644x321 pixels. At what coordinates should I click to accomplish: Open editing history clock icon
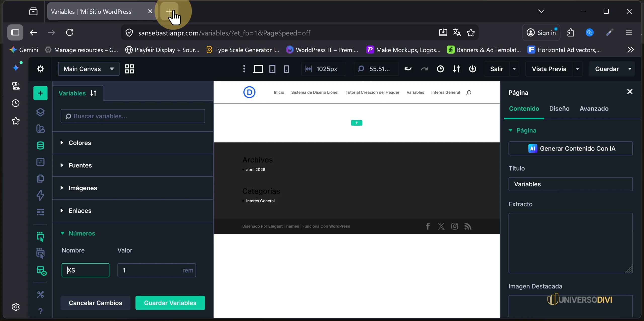440,69
